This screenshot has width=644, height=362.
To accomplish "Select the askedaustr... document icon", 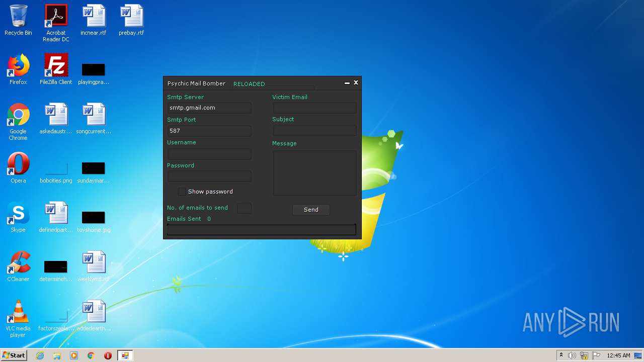I will click(56, 119).
